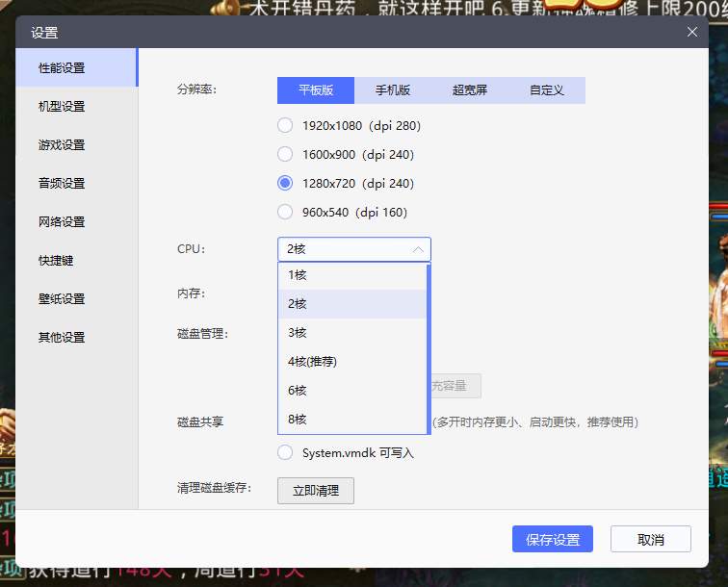
Task: Select the 1280x720 (dpi 240) radio button
Action: tap(285, 183)
